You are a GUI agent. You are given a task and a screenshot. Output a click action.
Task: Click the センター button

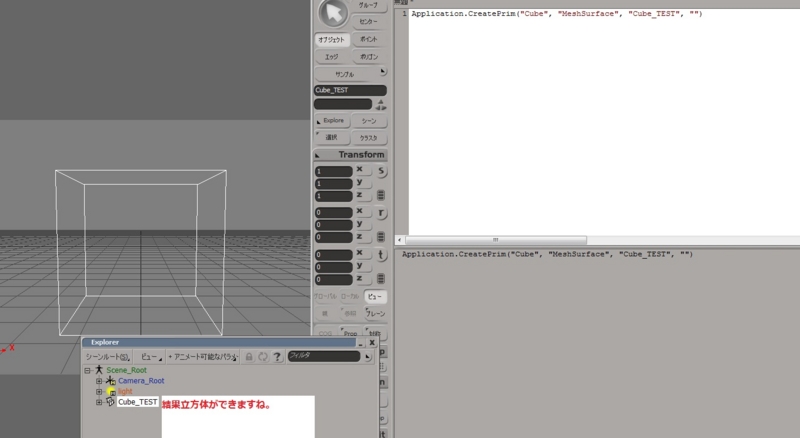369,22
